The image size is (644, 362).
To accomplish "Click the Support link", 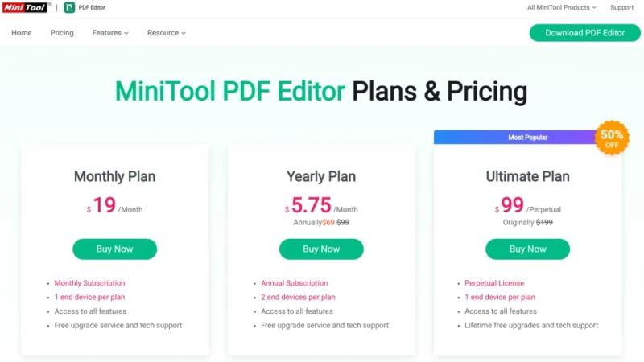I will [x=621, y=7].
